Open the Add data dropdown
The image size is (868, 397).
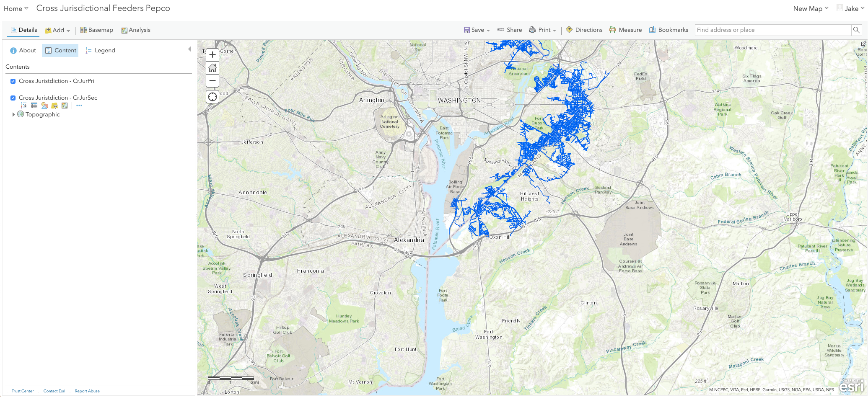(x=58, y=30)
